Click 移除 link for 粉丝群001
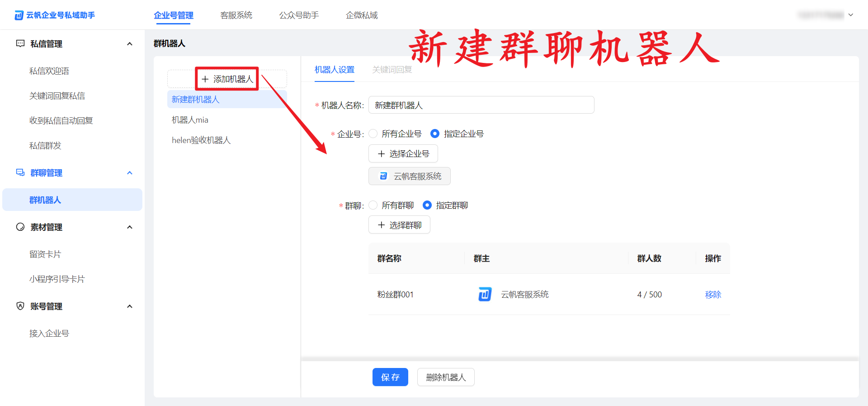Image resolution: width=868 pixels, height=406 pixels. 713,295
